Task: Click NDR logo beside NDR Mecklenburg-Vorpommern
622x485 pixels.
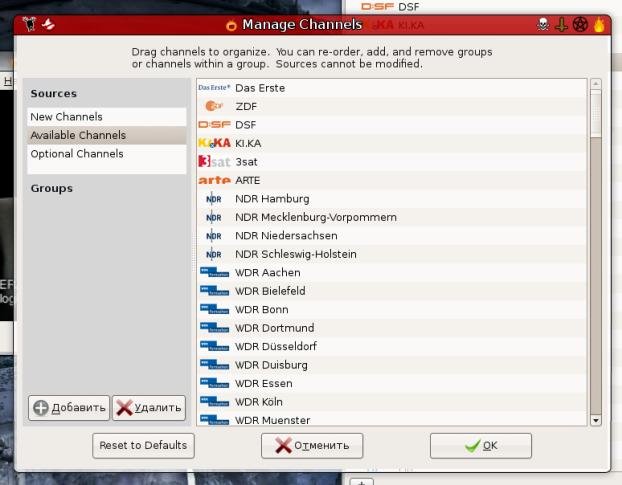Action: pos(213,217)
